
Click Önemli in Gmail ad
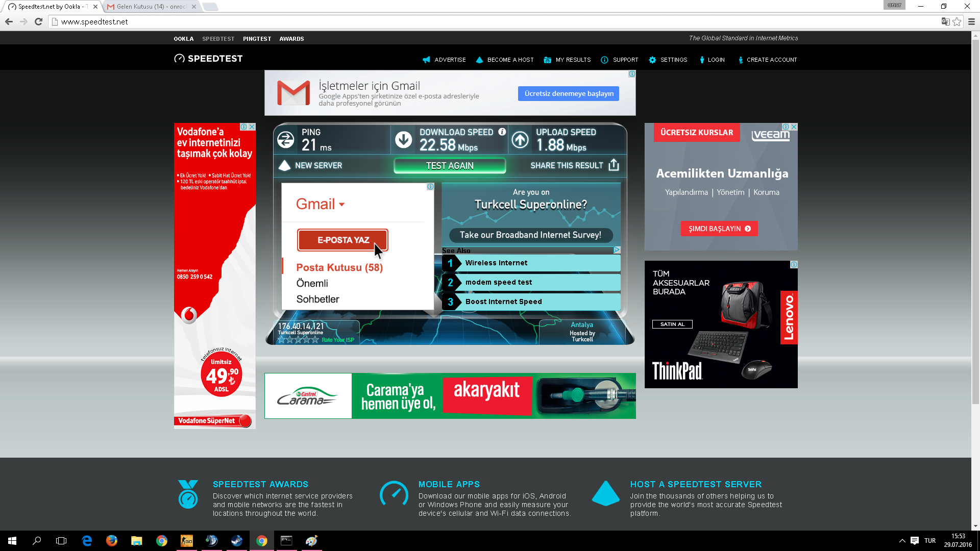[312, 283]
